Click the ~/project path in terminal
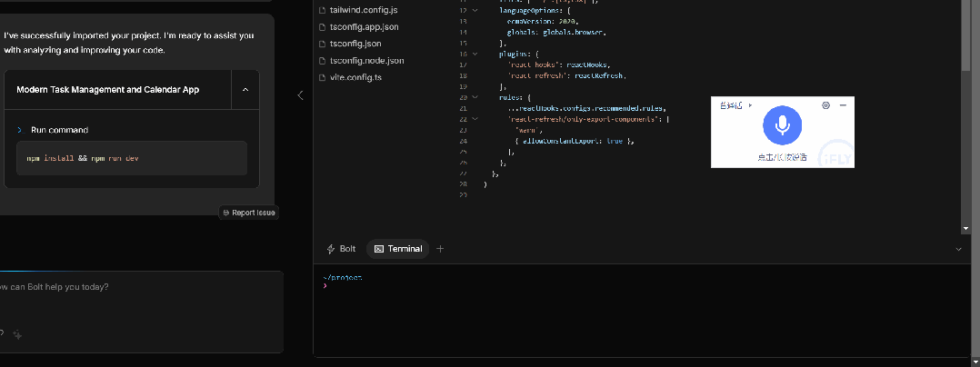 tap(343, 278)
